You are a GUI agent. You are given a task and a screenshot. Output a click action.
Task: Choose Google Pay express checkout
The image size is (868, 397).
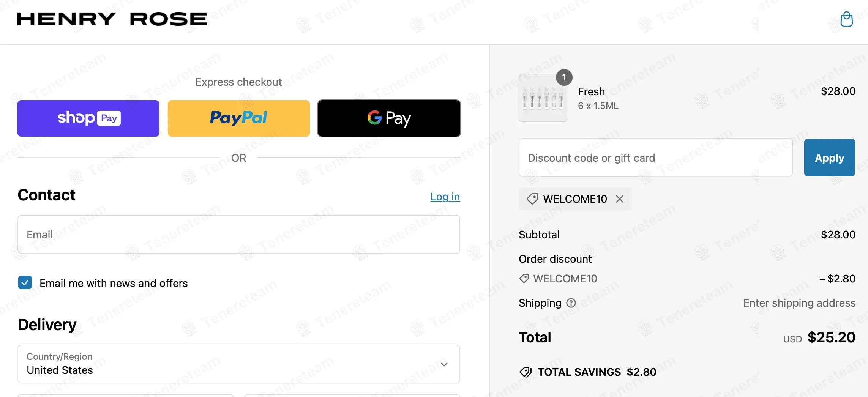coord(389,118)
